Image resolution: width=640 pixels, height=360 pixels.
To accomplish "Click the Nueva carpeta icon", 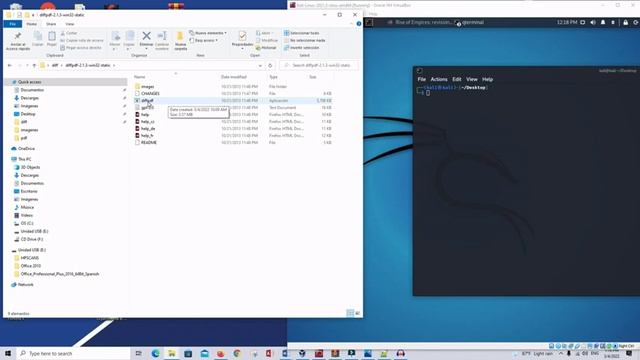I will [180, 36].
